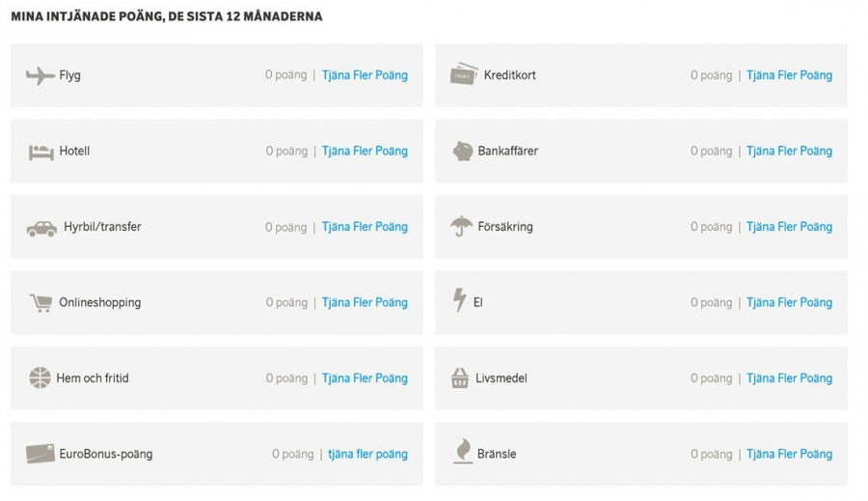This screenshot has width=868, height=501.
Task: Click the bed icon for Hotell
Action: 41,152
